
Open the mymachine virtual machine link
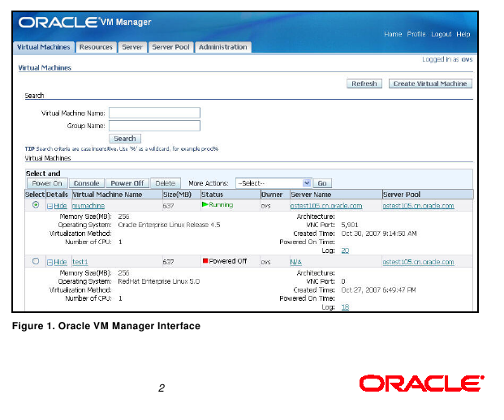pyautogui.click(x=88, y=206)
